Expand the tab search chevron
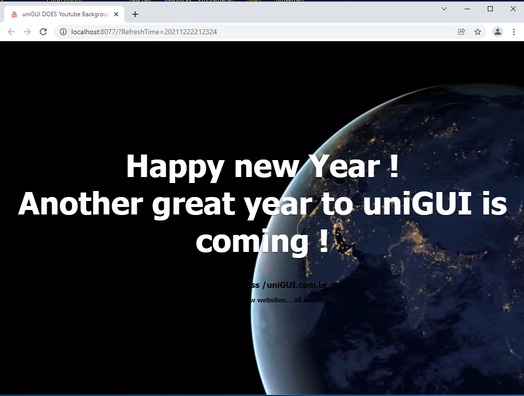This screenshot has width=524, height=396. point(444,9)
